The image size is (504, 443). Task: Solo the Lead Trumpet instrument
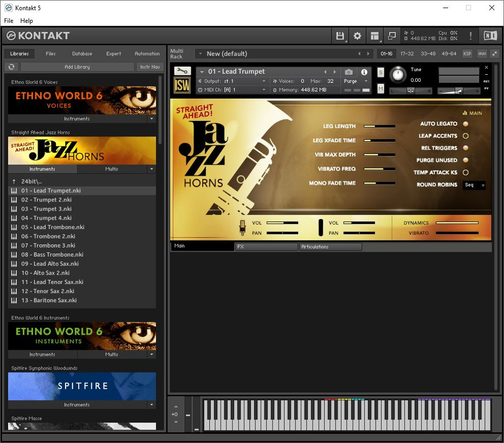[380, 72]
